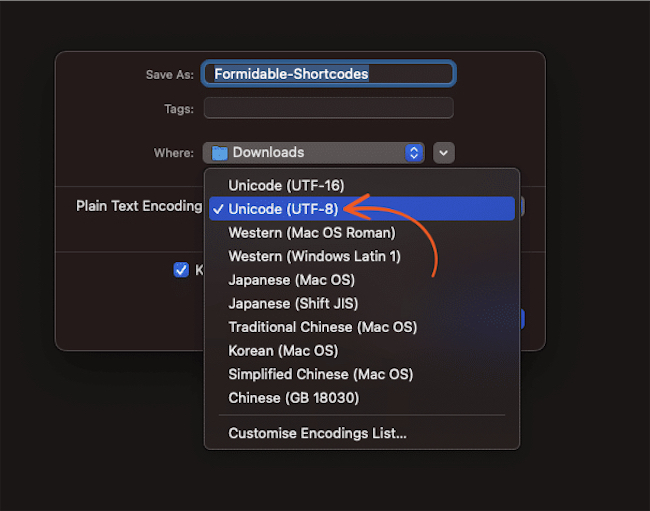The height and width of the screenshot is (511, 650).
Task: Click the Tags input field
Action: [329, 108]
